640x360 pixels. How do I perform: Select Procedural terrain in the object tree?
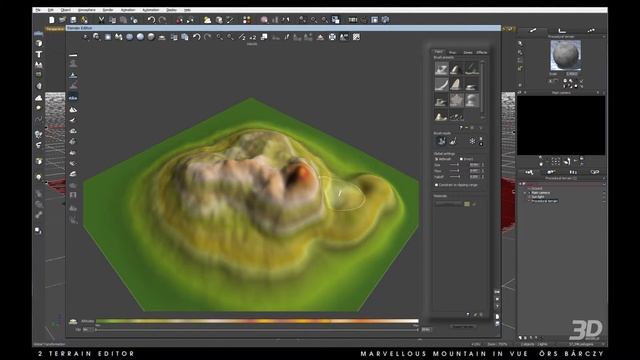click(545, 201)
